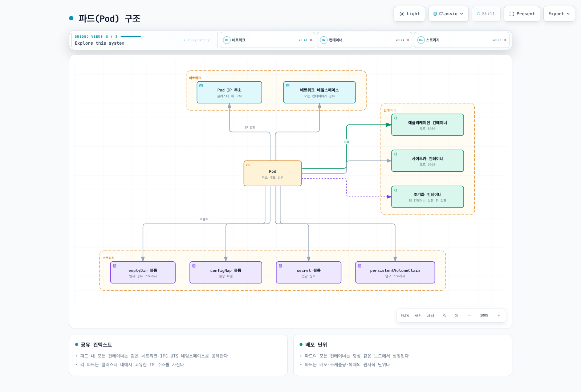Click the '마운트' edge label
The height and width of the screenshot is (392, 581).
[204, 219]
